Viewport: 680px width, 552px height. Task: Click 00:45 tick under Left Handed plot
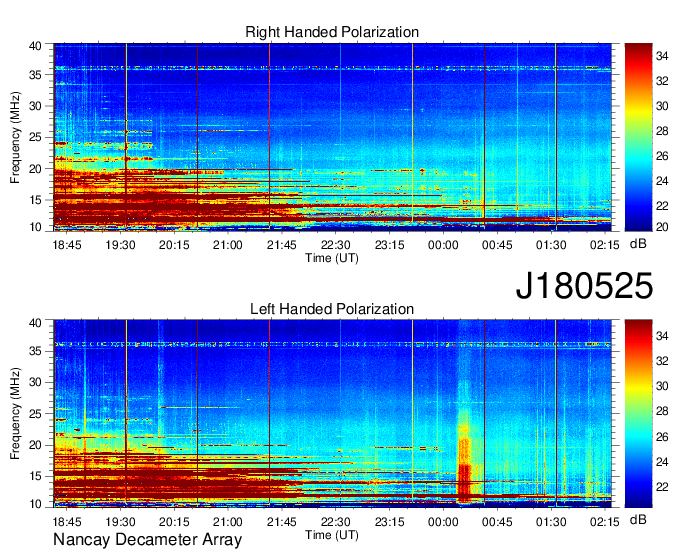(x=497, y=522)
